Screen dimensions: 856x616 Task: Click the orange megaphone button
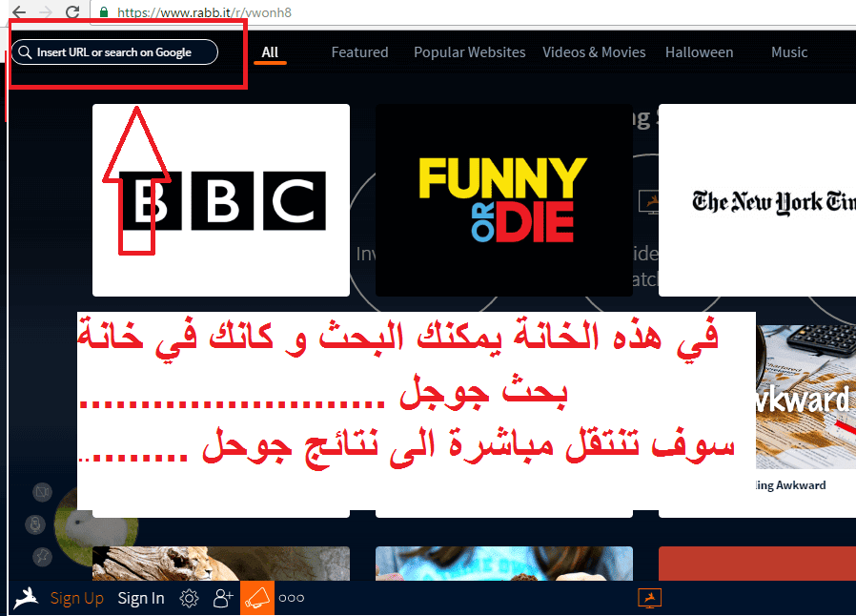[x=257, y=599]
